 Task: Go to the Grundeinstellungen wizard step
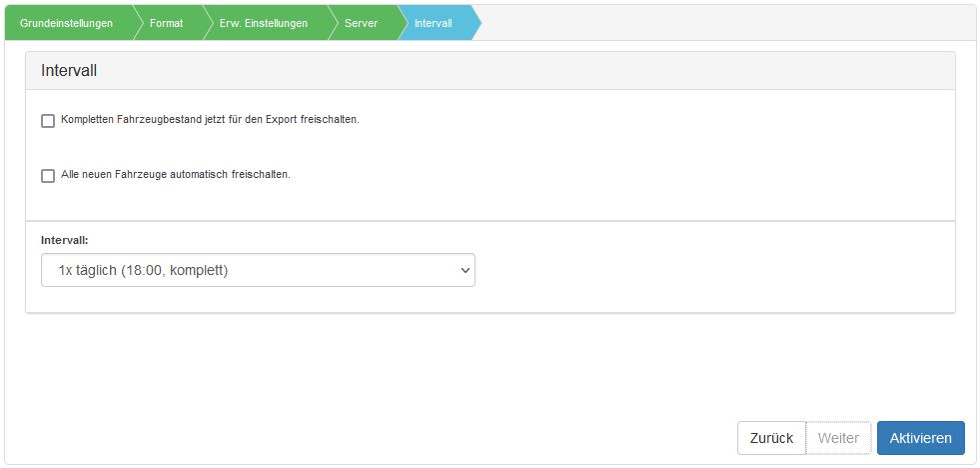[x=67, y=23]
